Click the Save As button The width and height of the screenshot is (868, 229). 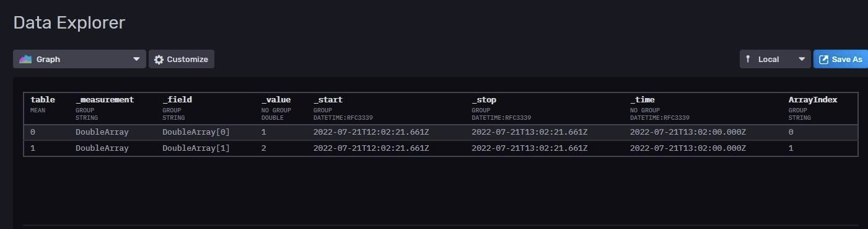841,59
